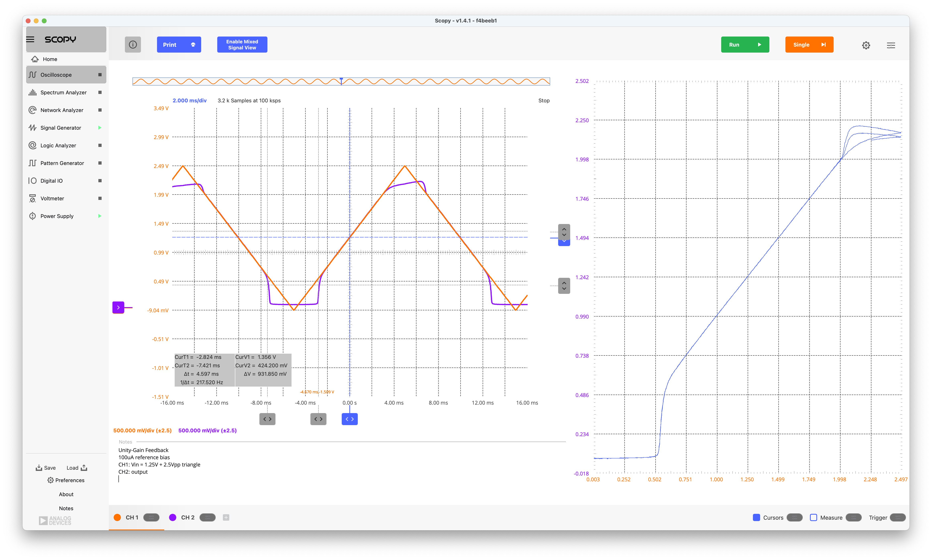
Task: Open Logic Analyzer instrument
Action: point(66,145)
